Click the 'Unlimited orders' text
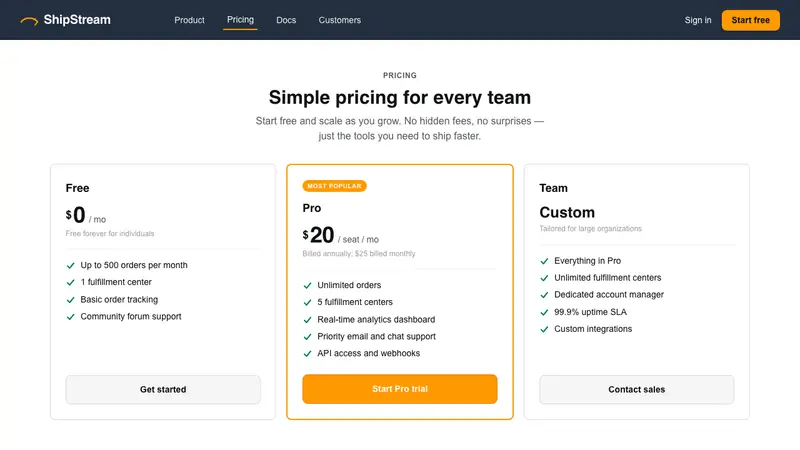The height and width of the screenshot is (450, 800). pos(349,285)
